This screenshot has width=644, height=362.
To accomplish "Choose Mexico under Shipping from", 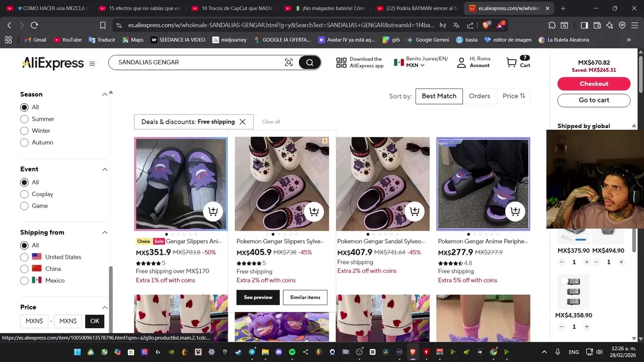I will pyautogui.click(x=24, y=281).
